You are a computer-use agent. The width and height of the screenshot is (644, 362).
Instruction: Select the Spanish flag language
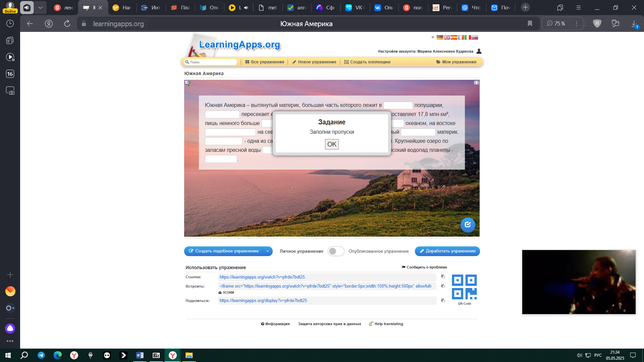(x=454, y=38)
